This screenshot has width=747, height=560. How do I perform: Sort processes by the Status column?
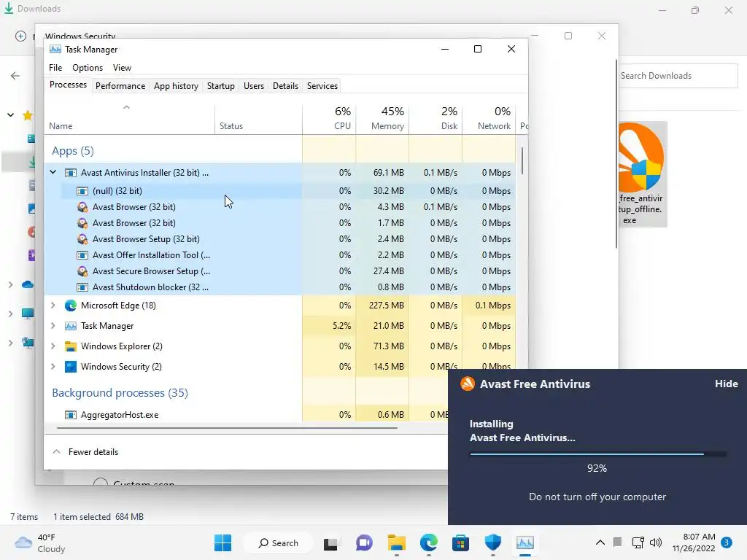(x=258, y=119)
